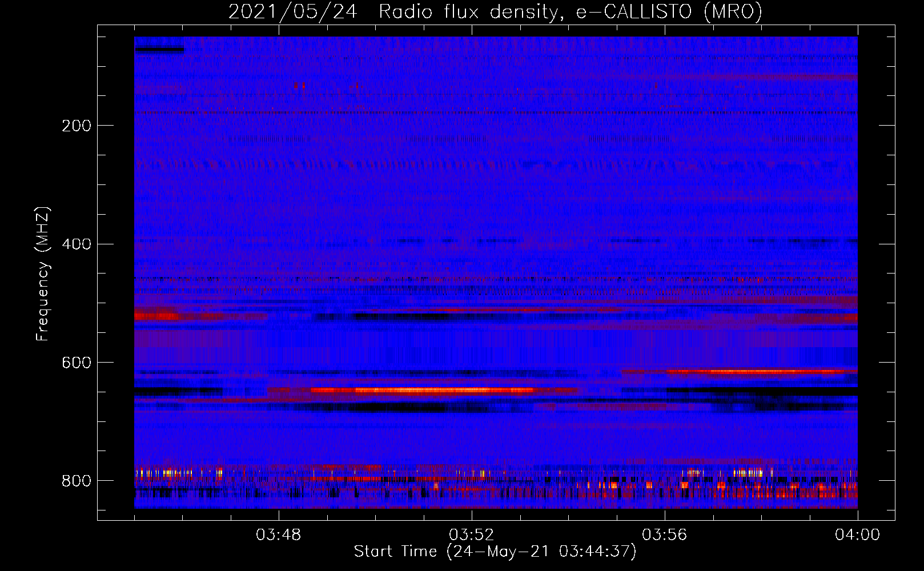Click the '03:48' time tick label
This screenshot has width=924, height=571.
coord(279,535)
